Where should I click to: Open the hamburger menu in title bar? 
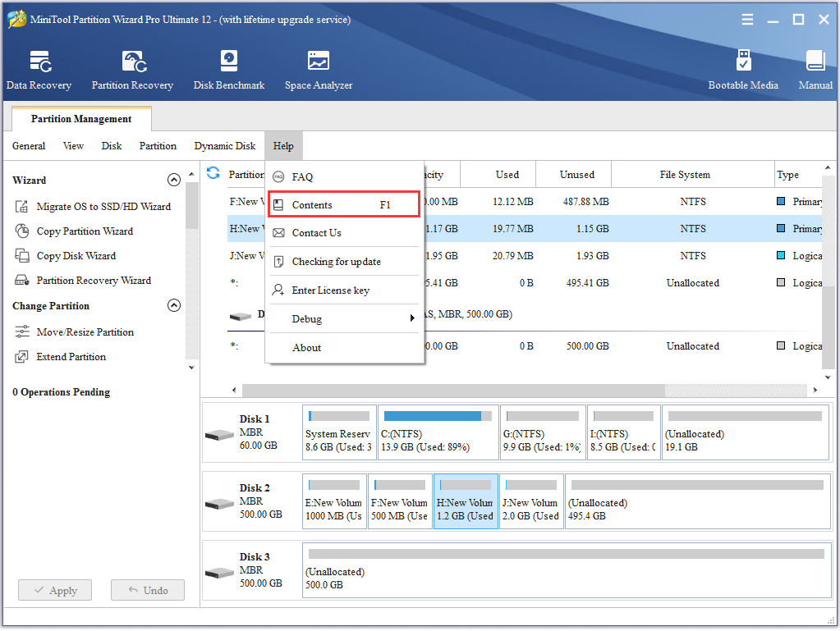(747, 20)
